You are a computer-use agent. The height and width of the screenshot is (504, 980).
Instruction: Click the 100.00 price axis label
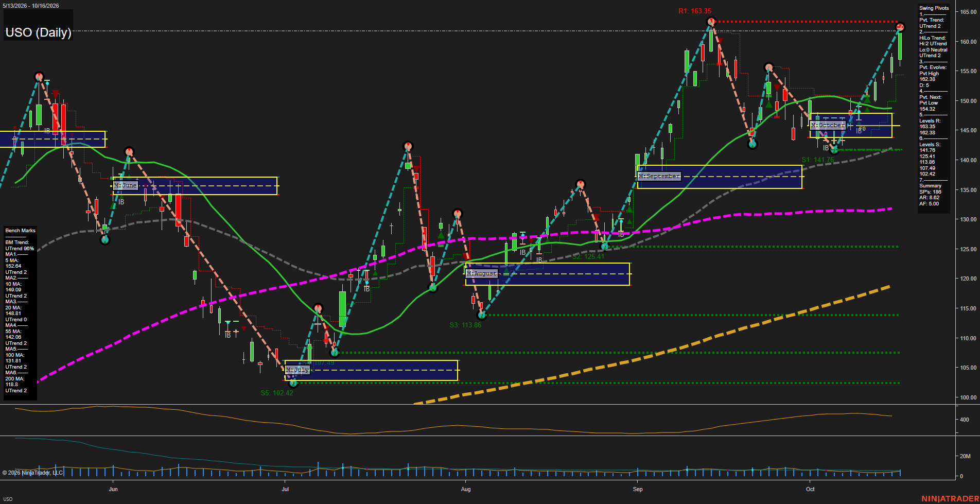tap(968, 397)
